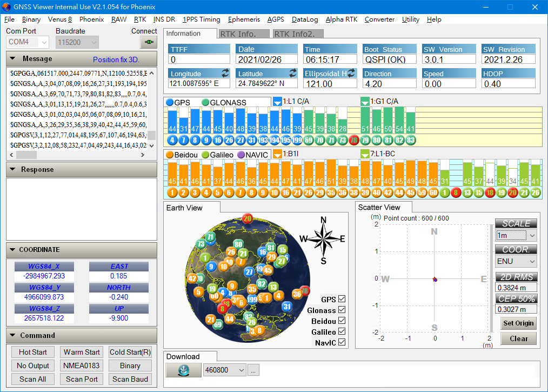Click satellite 20 at top of Earth globe
Screen dimensions: 548x392
click(248, 219)
